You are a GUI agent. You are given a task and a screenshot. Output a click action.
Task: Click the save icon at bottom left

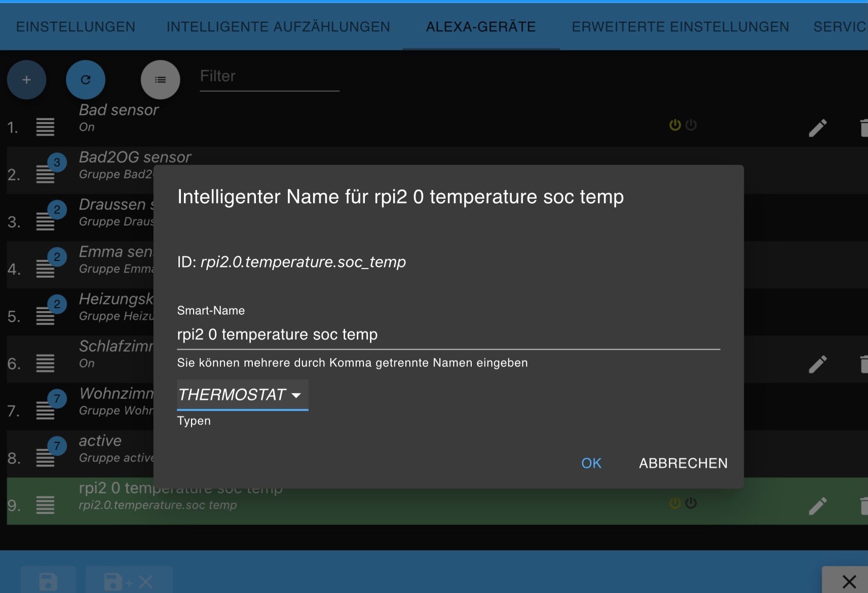pos(48,581)
